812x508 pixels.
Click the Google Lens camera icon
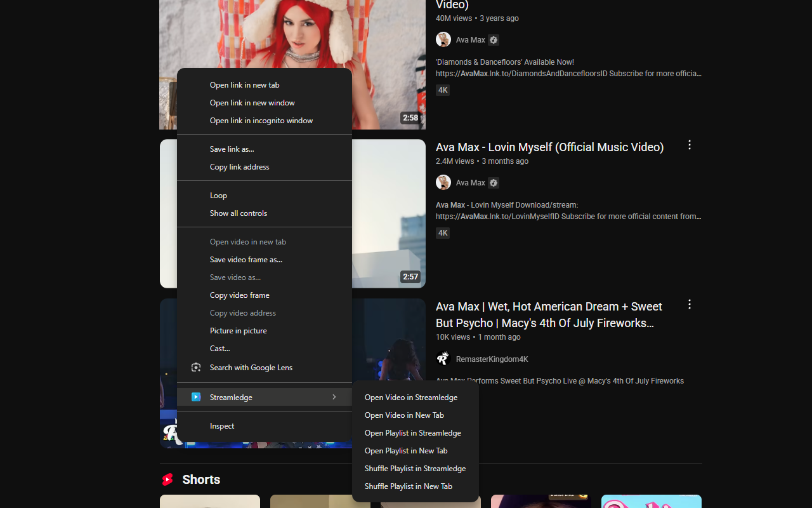pyautogui.click(x=196, y=368)
